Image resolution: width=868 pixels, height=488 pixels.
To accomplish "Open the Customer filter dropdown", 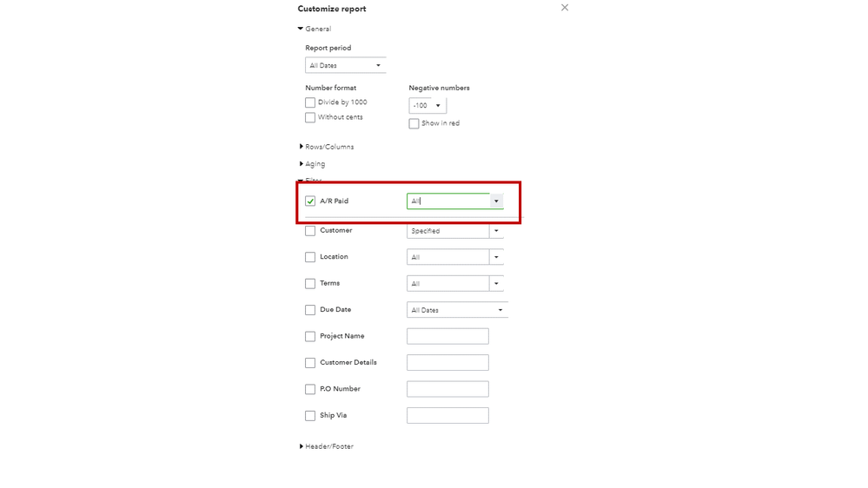I will [x=496, y=231].
